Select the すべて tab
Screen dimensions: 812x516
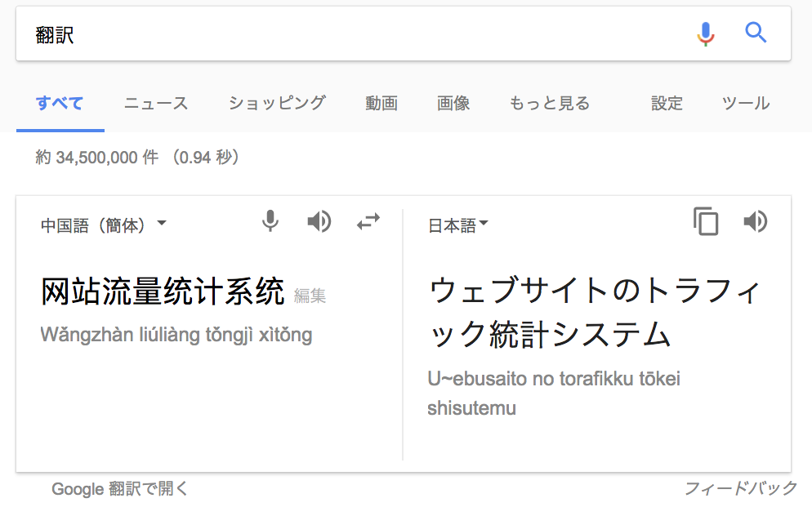60,103
